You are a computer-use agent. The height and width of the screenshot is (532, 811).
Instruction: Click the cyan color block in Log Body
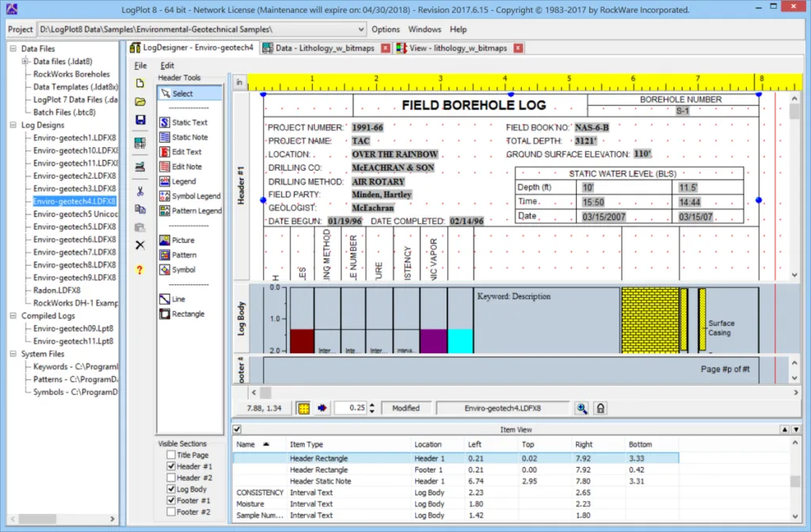(460, 341)
